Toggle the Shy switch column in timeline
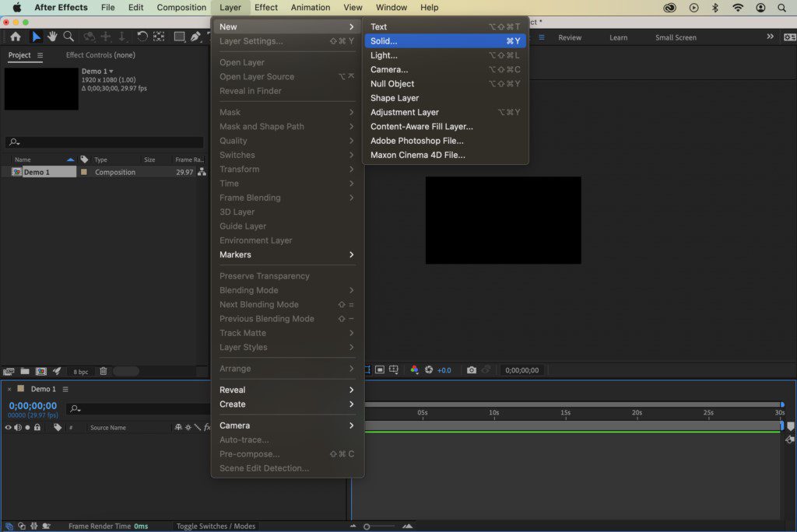 (x=178, y=427)
